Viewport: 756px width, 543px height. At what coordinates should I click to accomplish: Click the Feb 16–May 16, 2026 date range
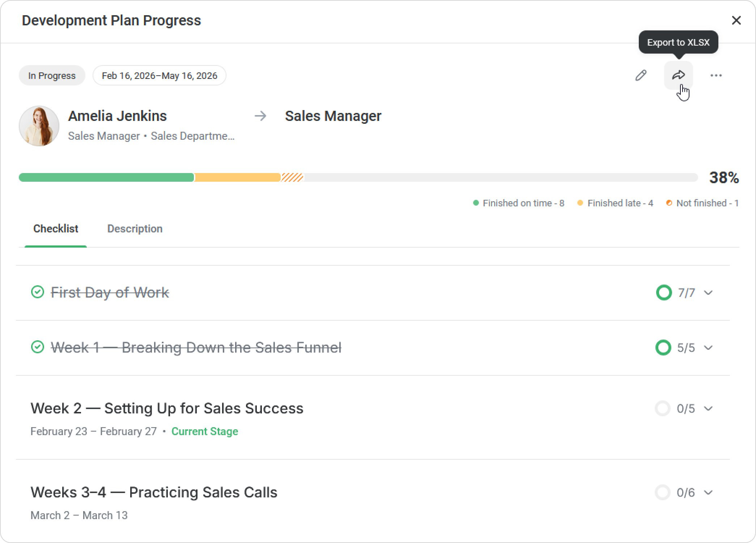pos(160,76)
